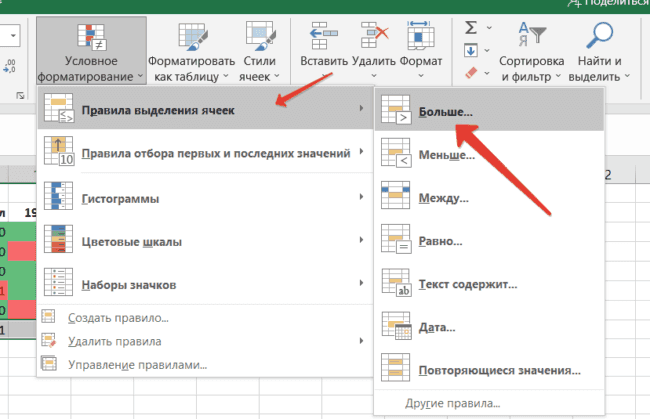Click the AutoSum sigma icon
Viewport: 650px width, 419px height.
472,27
